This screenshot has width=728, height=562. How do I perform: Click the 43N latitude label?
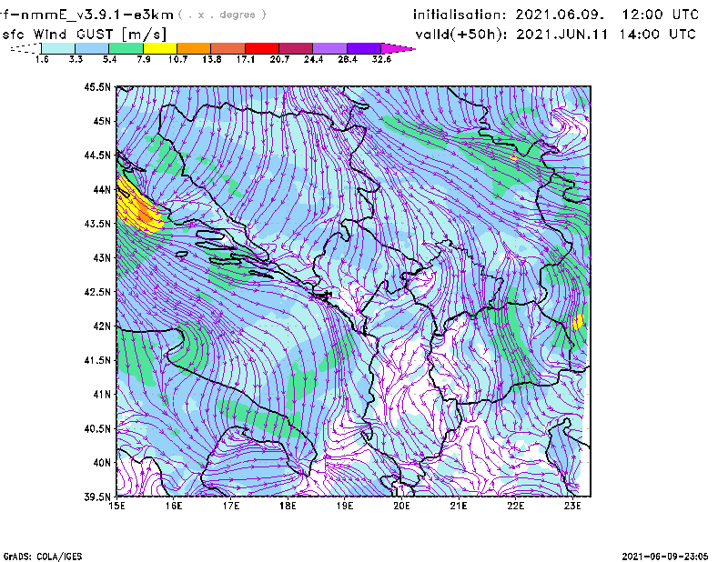point(102,257)
